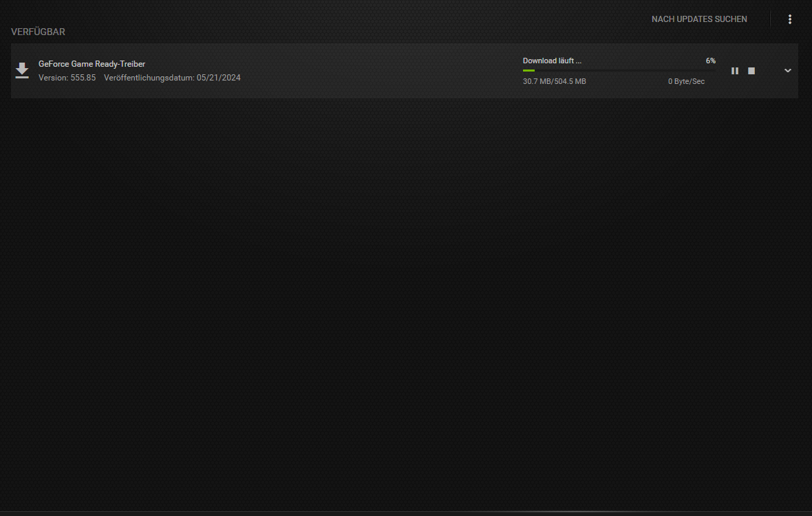Click NACH UPDATES SUCHEN
The width and height of the screenshot is (812, 516).
tap(699, 19)
